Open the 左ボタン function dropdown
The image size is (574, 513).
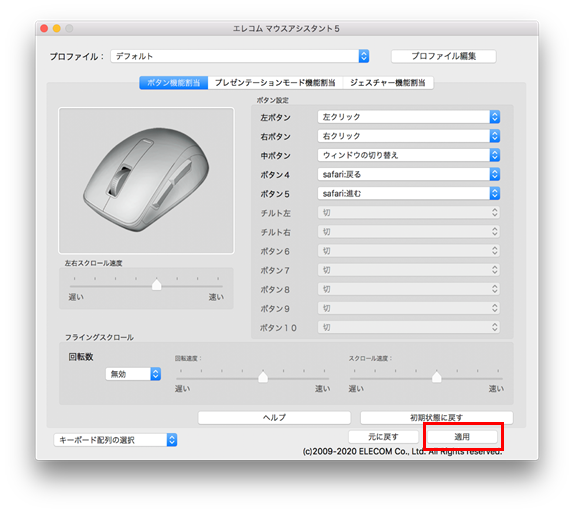[x=409, y=117]
